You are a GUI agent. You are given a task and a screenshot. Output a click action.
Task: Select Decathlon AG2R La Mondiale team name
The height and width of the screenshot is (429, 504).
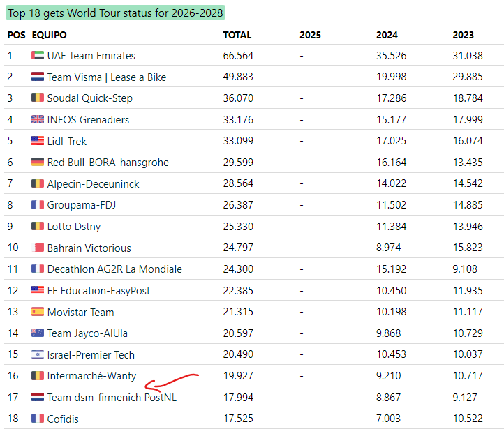click(114, 269)
